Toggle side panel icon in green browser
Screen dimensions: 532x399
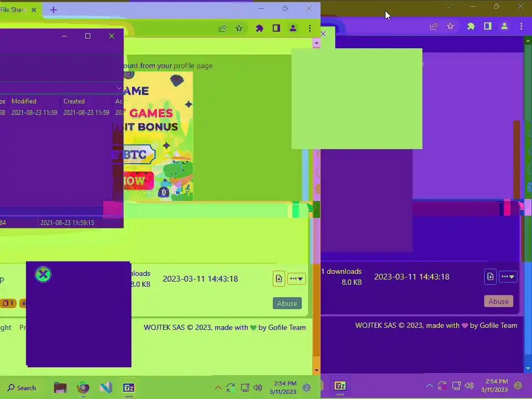[276, 28]
